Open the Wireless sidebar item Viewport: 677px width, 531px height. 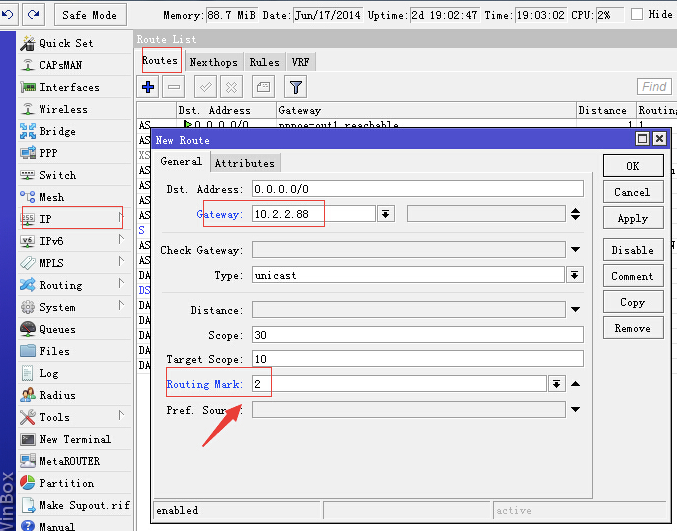74,109
